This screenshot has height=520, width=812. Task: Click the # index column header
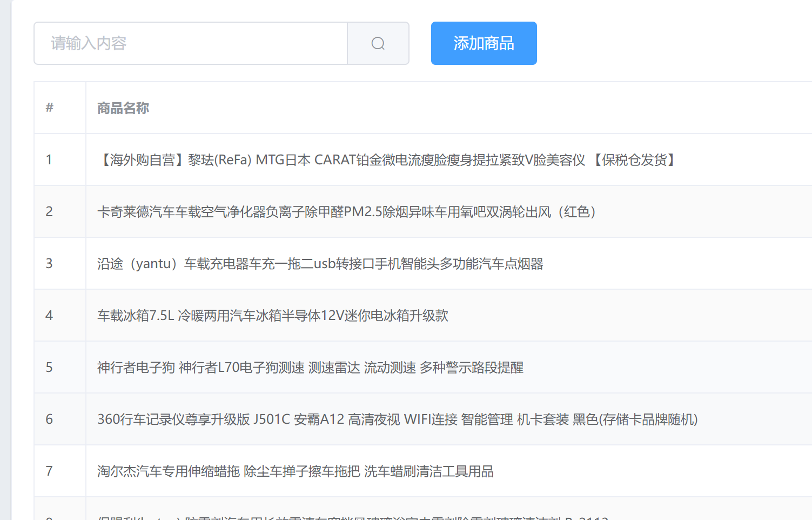coord(50,108)
